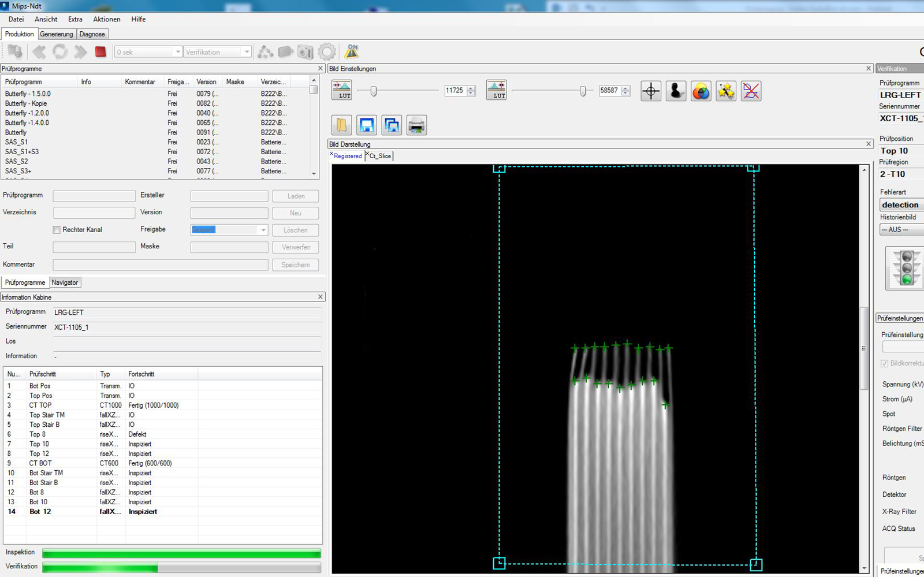Click the red stop button in toolbar
The image size is (924, 577).
100,52
